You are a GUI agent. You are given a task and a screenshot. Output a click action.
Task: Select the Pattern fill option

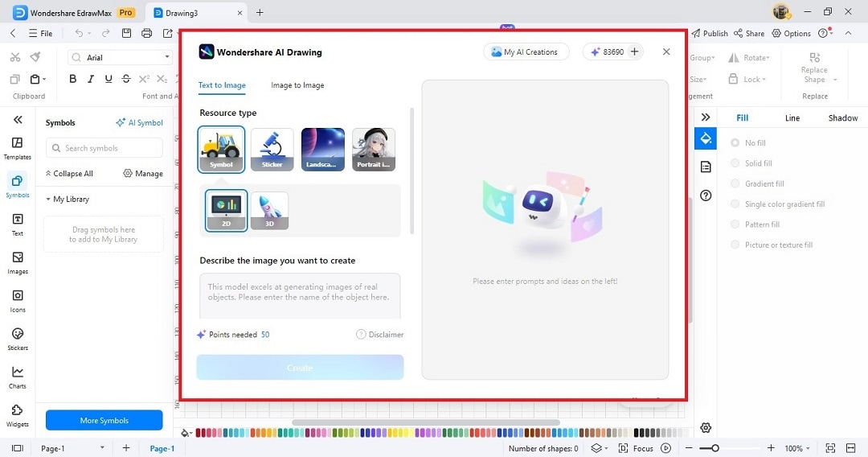click(x=755, y=224)
